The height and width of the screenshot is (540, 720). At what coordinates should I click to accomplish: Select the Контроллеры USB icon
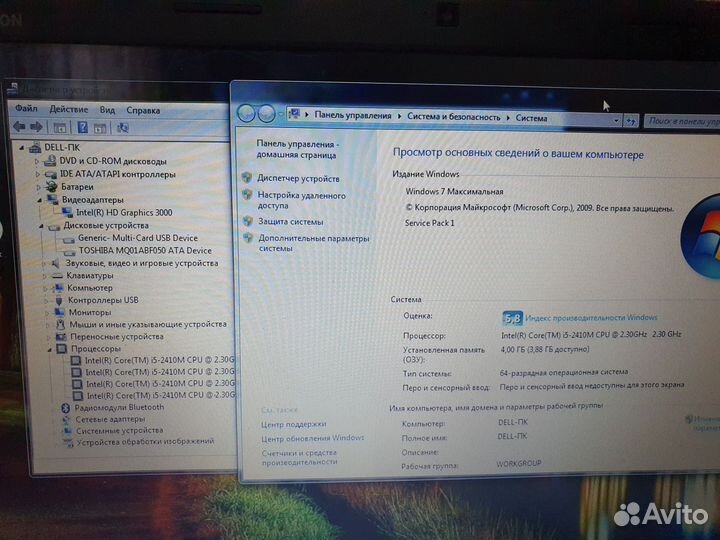pyautogui.click(x=59, y=300)
